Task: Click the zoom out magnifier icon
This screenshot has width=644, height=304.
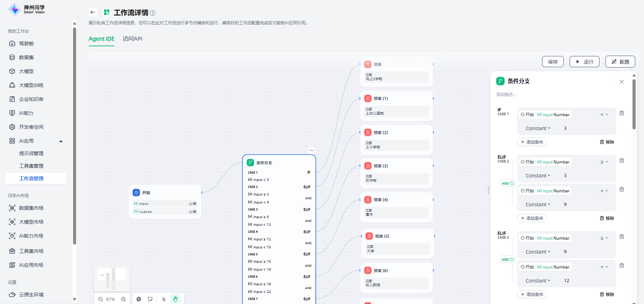Action: [x=100, y=299]
